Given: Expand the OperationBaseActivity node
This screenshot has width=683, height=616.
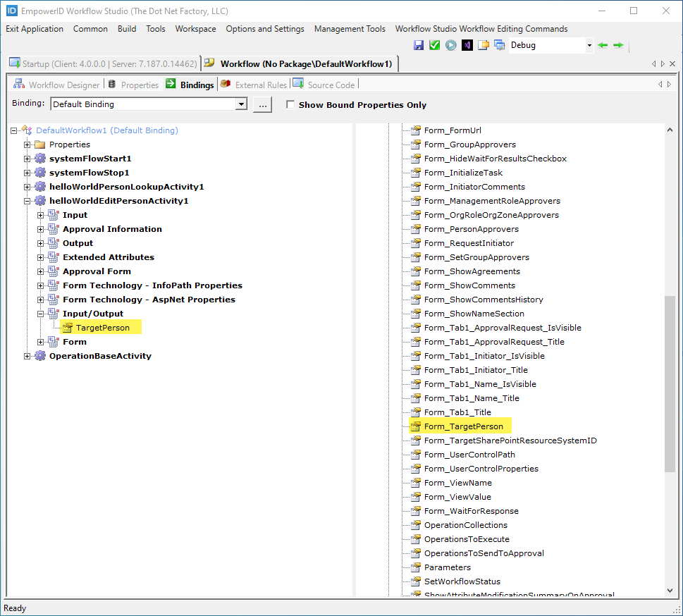Looking at the screenshot, I should click(27, 356).
